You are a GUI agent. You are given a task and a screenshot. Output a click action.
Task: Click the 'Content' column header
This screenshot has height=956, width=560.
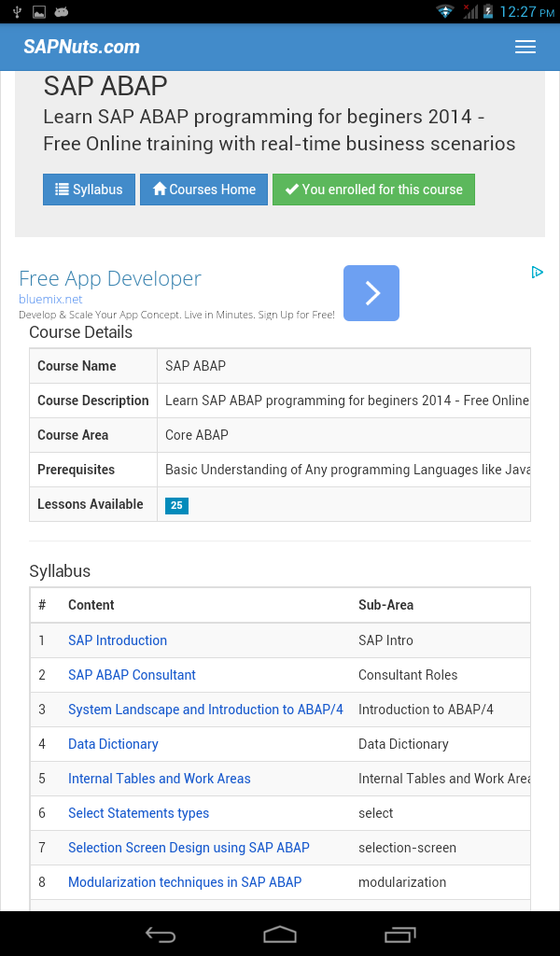(x=91, y=605)
